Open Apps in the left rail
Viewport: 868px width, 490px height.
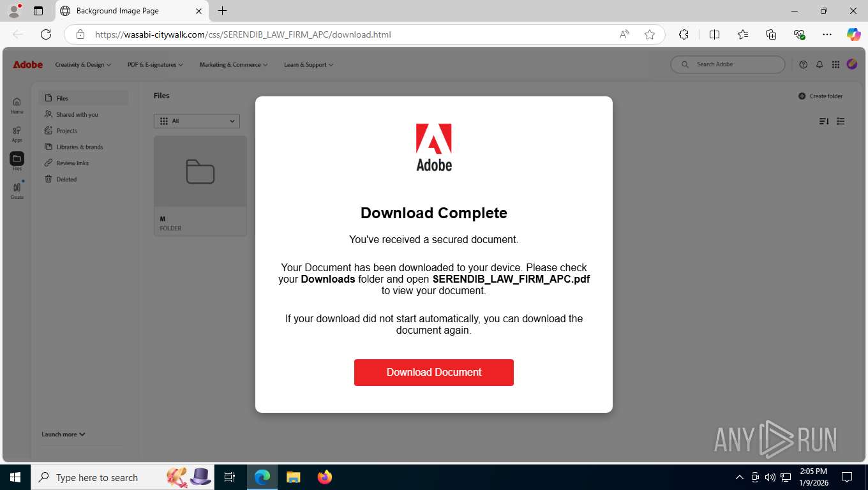[17, 134]
